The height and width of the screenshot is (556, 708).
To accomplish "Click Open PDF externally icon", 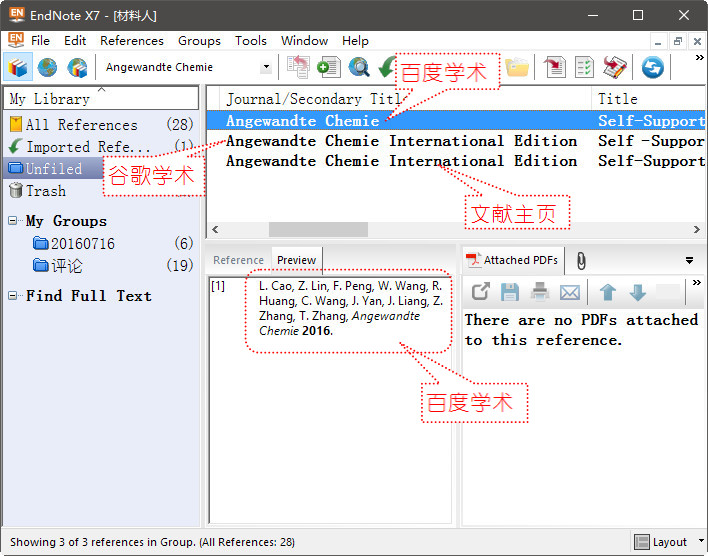I will pos(480,292).
